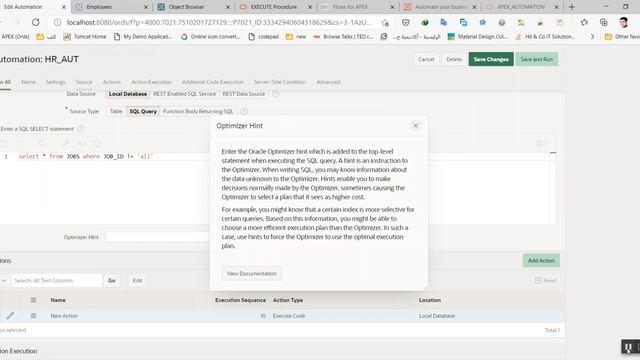640x360 pixels.
Task: Switch to the Source section tab
Action: pos(84,82)
